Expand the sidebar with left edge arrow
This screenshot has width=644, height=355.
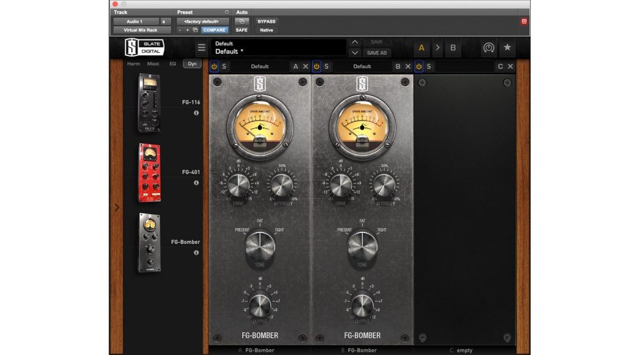coord(116,208)
